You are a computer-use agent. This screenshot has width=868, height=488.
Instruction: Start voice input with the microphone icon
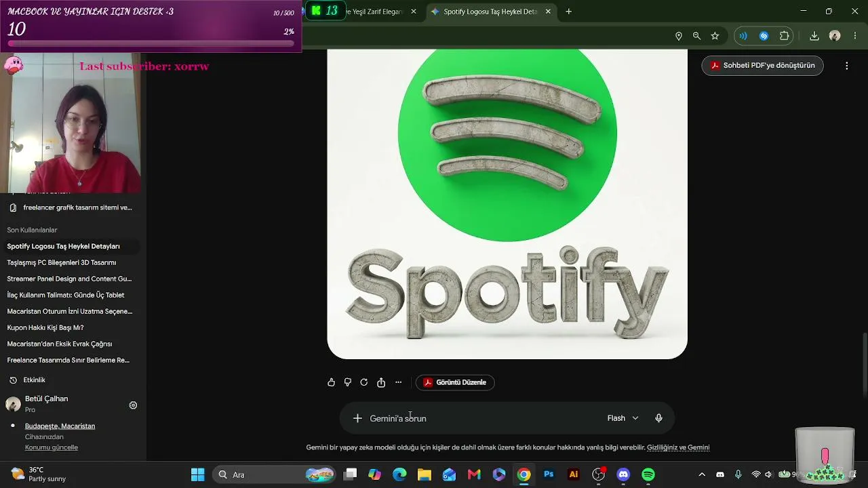(x=658, y=418)
